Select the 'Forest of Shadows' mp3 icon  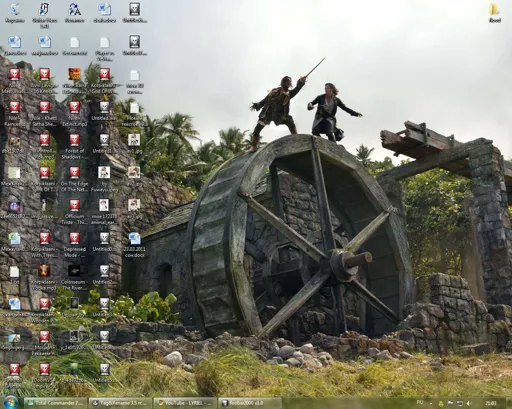(x=74, y=147)
